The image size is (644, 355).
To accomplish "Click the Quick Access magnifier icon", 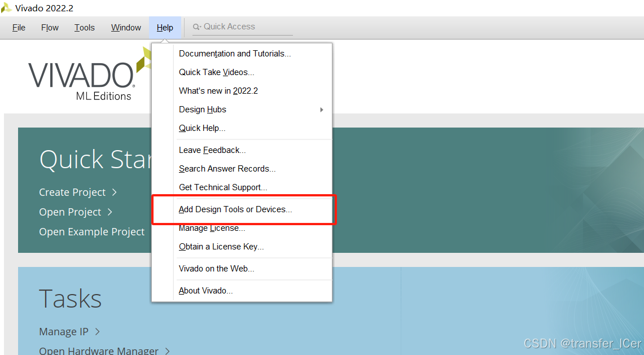I will tap(197, 27).
